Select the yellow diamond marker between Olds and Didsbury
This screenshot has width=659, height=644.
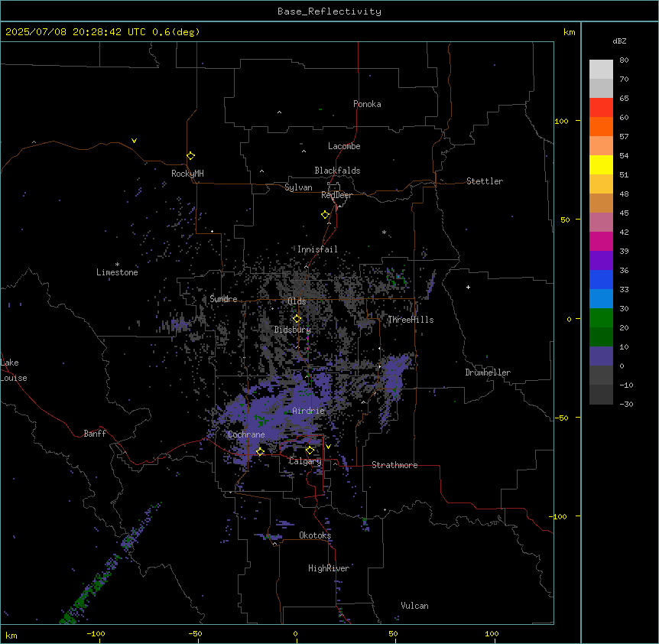[297, 319]
